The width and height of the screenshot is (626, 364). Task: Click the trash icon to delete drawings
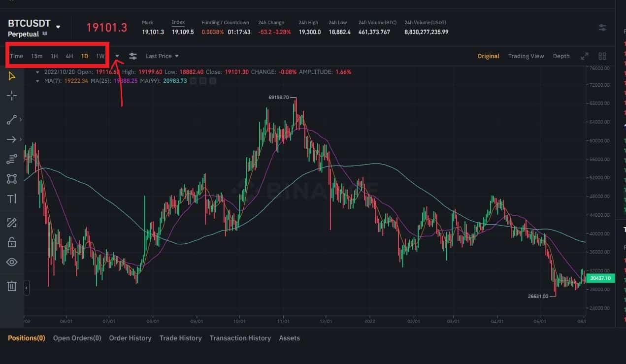click(x=12, y=286)
